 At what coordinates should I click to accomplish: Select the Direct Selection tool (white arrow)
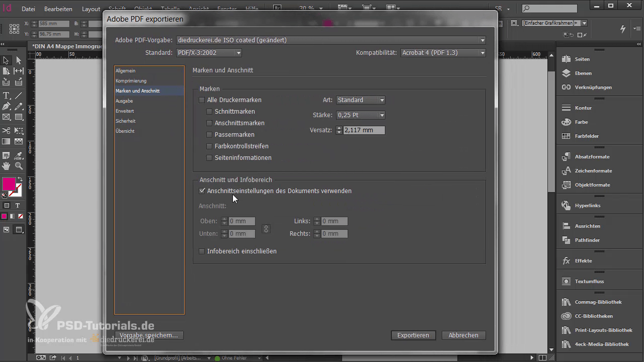coord(19,60)
